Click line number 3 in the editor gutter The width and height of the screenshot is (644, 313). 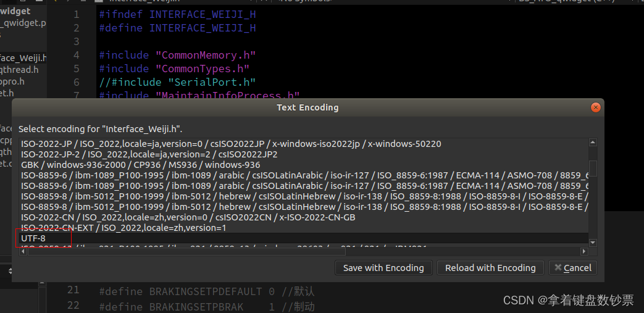(x=77, y=42)
